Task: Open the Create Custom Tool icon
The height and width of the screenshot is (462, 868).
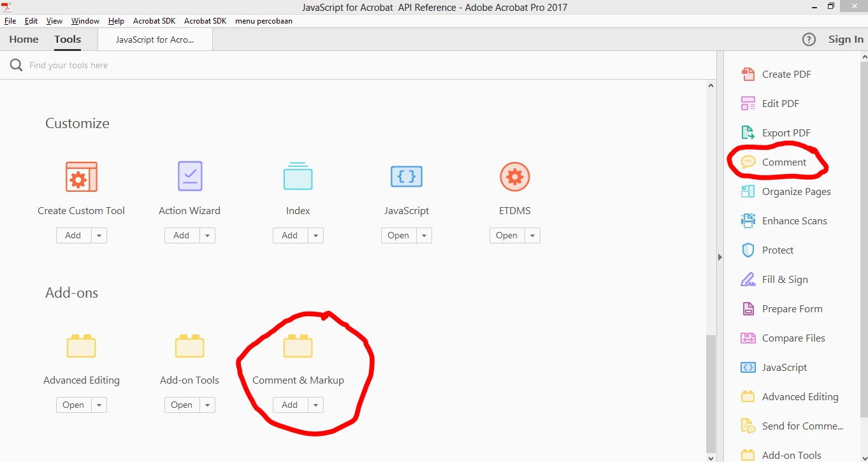Action: 82,177
